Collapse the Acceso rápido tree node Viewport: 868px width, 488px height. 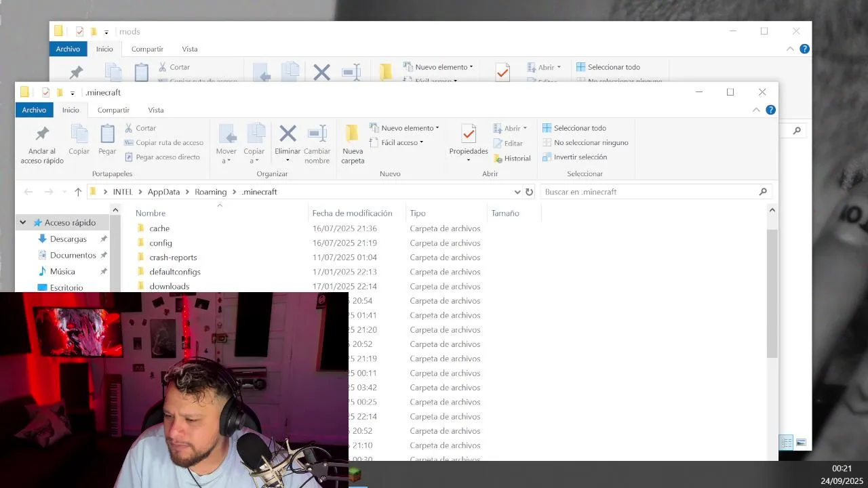(x=22, y=222)
